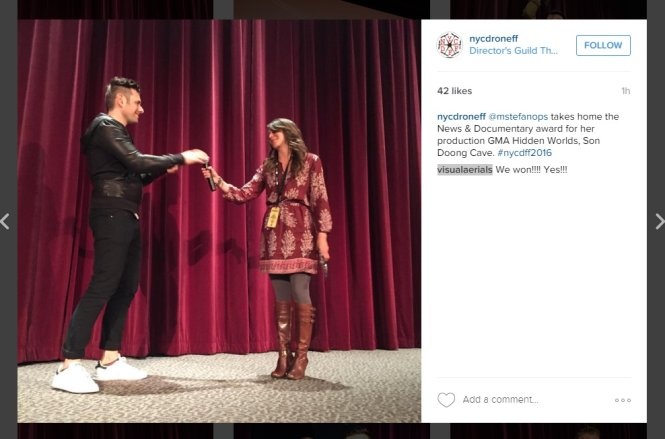Viewport: 665px width, 439px height.
Task: Open nycdroneff profile picture avatar
Action: [x=450, y=45]
